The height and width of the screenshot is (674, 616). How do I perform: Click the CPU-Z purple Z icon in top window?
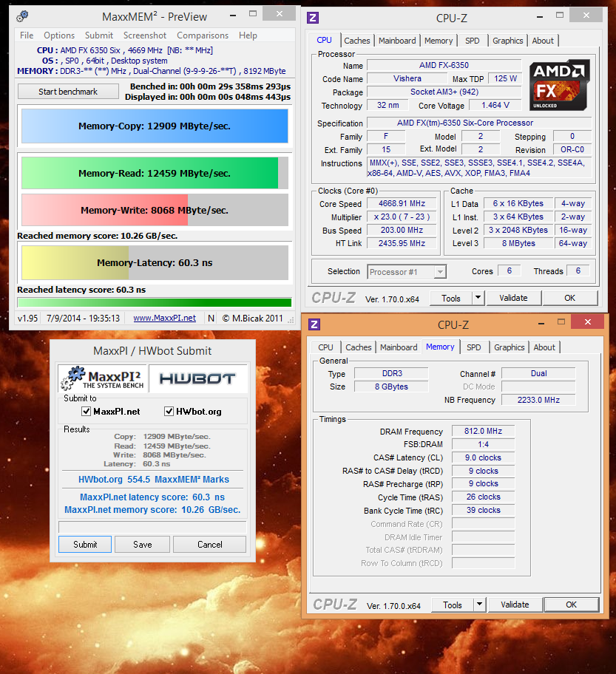pyautogui.click(x=313, y=18)
